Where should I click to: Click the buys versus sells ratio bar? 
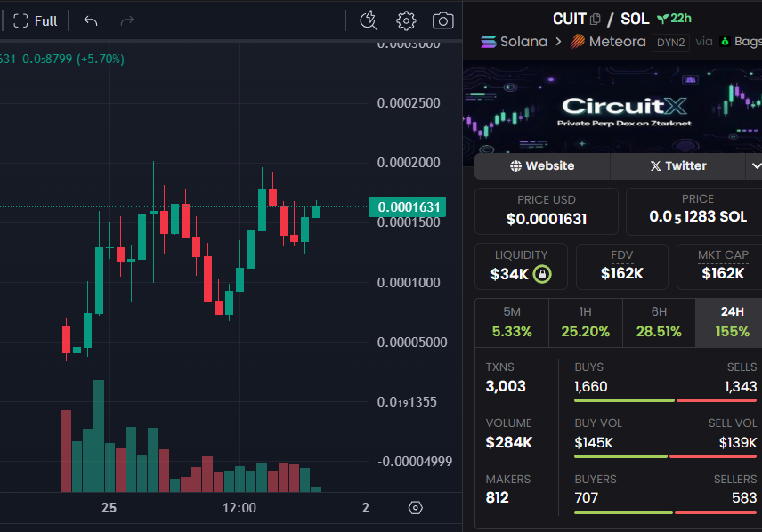pyautogui.click(x=665, y=400)
